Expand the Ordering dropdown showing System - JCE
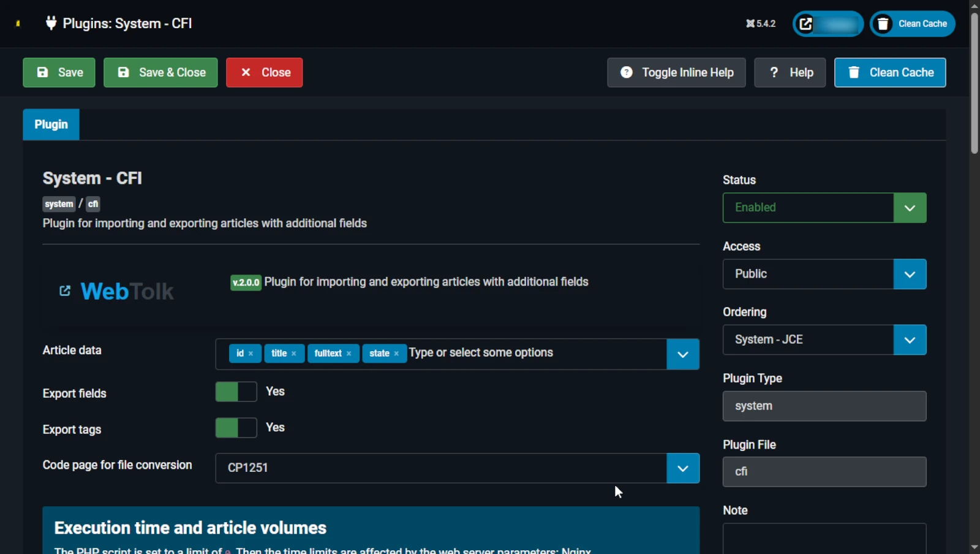 click(x=910, y=340)
